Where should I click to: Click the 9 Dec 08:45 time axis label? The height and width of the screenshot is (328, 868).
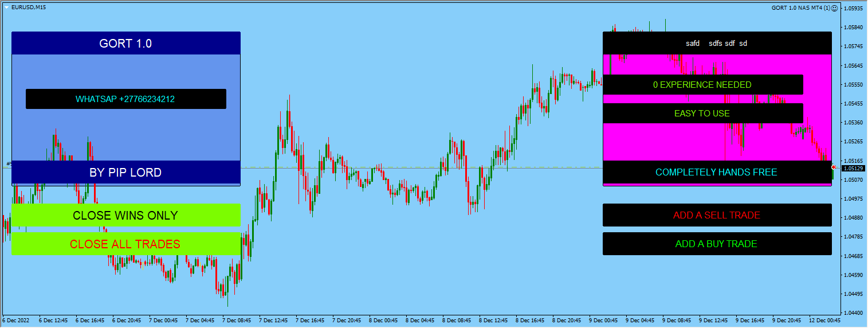(x=677, y=320)
